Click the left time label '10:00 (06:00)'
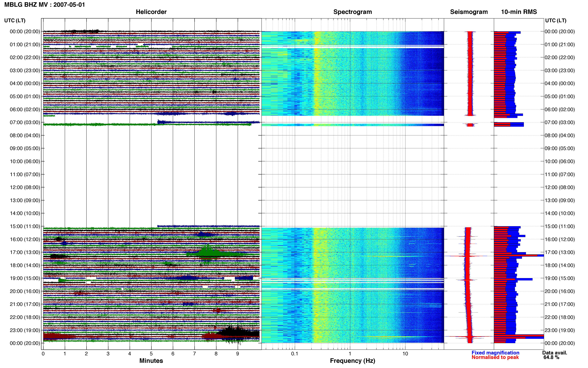588x368 pixels. click(25, 161)
